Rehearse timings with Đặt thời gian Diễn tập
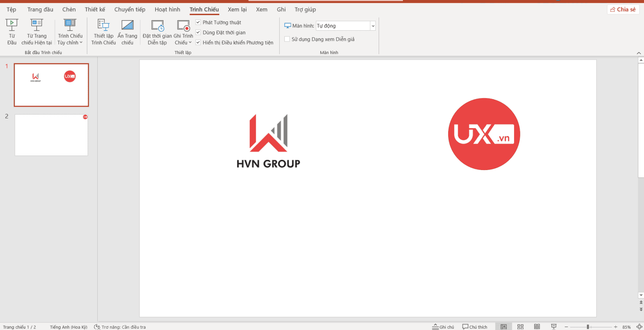The height and width of the screenshot is (330, 644). tap(157, 31)
